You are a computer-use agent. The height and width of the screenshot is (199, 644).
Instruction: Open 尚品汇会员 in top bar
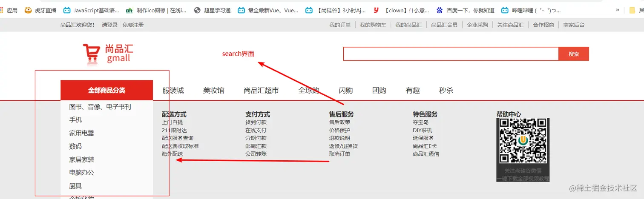tap(444, 25)
